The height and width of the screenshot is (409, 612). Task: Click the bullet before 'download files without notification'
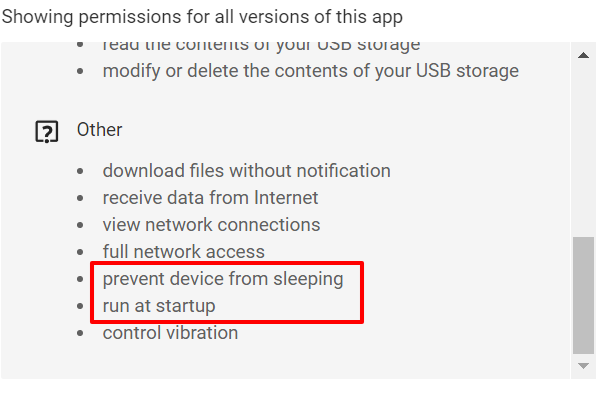pyautogui.click(x=81, y=171)
